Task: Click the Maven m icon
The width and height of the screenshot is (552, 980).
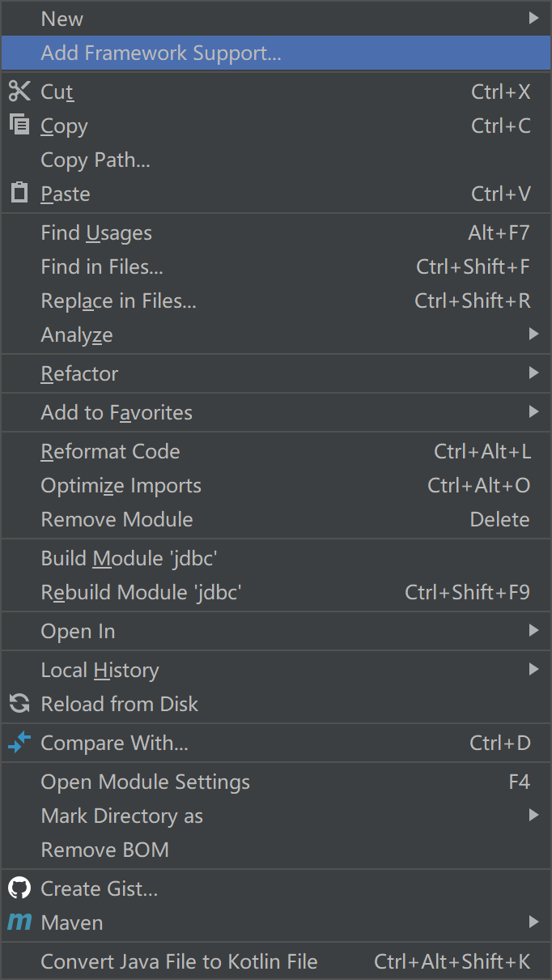Action: tap(19, 922)
